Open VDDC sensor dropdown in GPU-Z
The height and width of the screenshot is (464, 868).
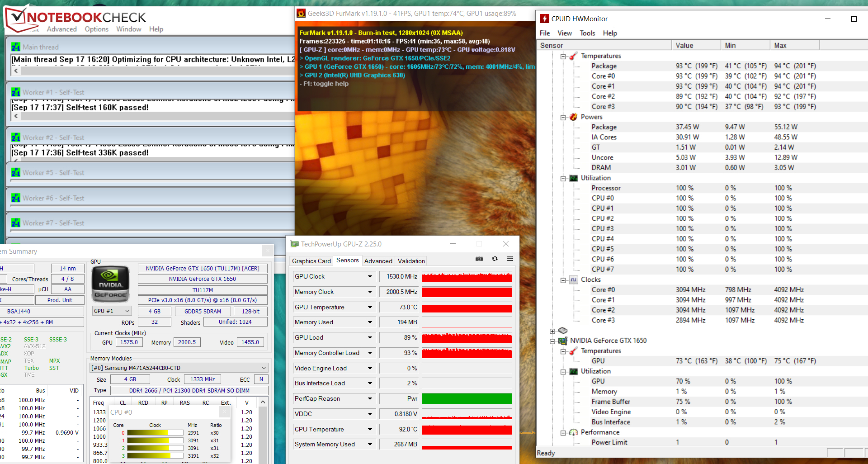(370, 414)
